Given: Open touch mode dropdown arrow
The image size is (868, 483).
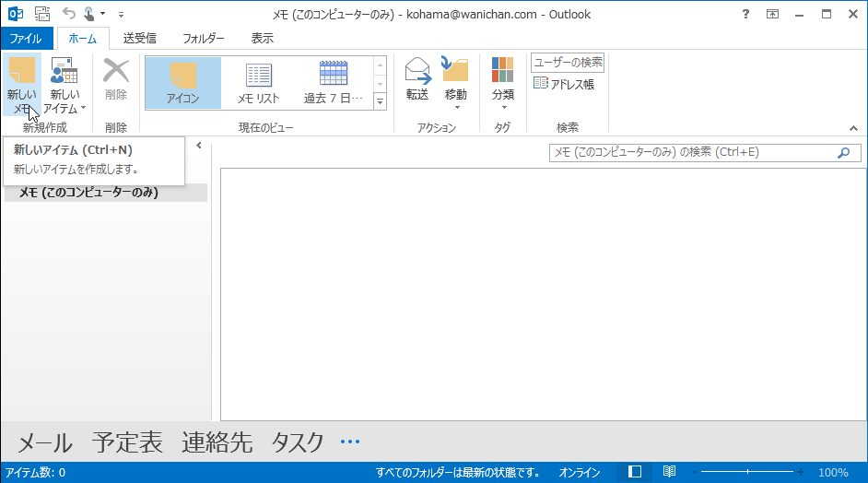Looking at the screenshot, I should [102, 14].
